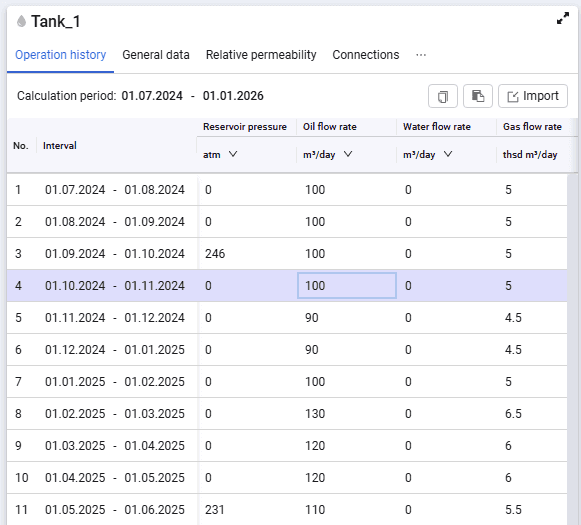Click interval 01.11.2024 - 01.12.2024 in row 5
Viewport: 581px width, 525px height.
coord(115,318)
